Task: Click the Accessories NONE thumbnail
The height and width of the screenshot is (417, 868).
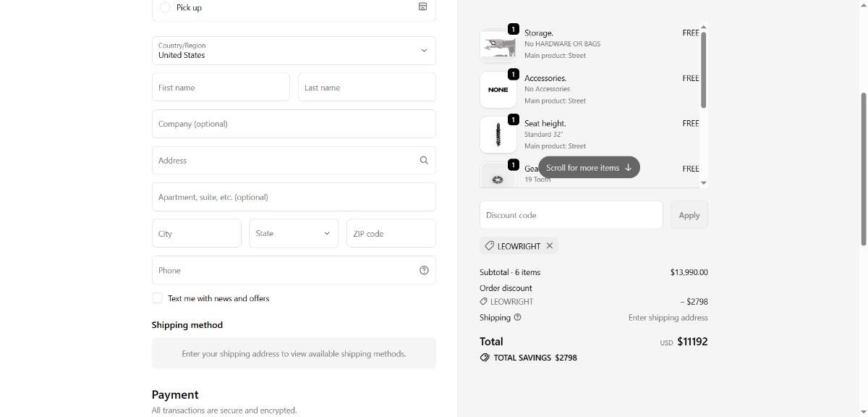Action: click(498, 90)
